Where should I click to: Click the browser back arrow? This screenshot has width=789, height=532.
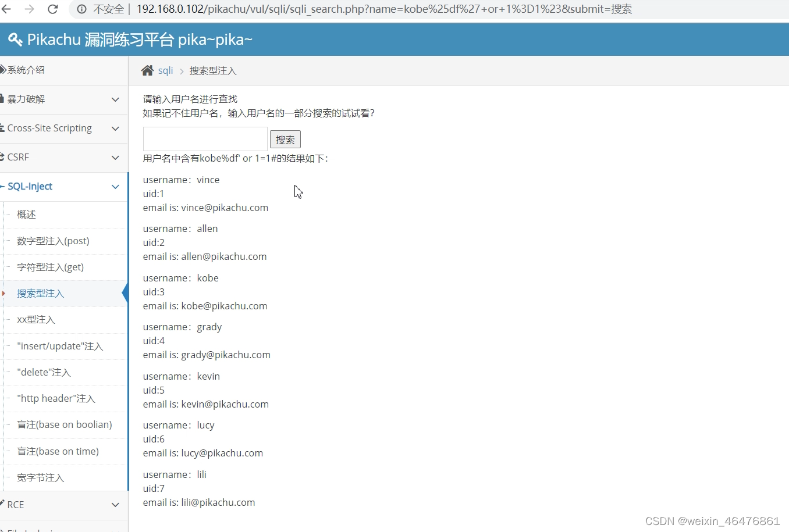[7, 9]
